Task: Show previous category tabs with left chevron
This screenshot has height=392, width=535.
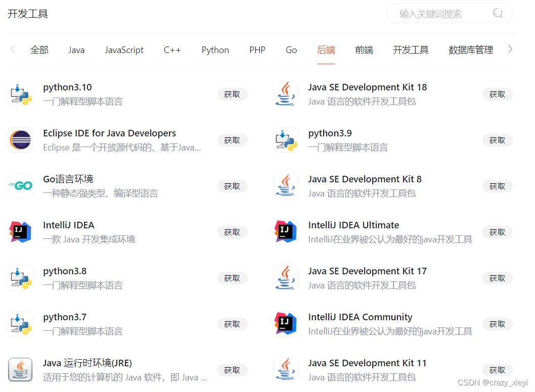Action: [13, 50]
